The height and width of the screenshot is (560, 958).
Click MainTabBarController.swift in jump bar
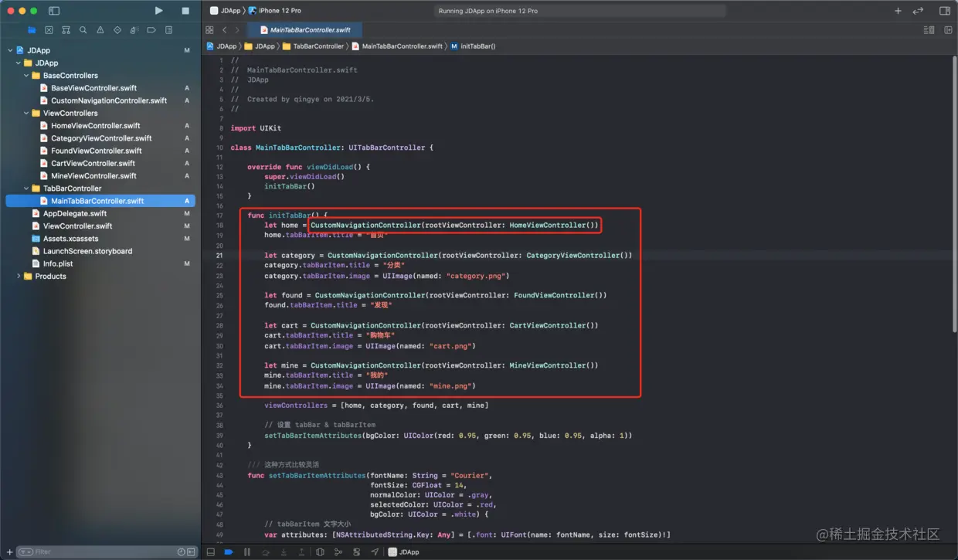[x=397, y=46]
